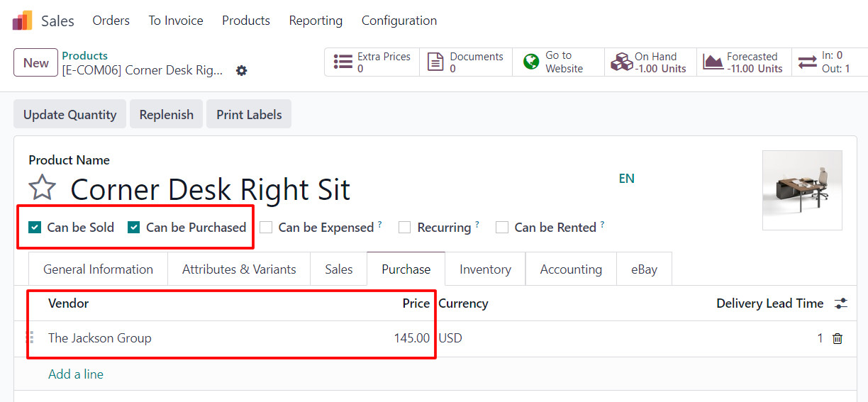Expand the Reporting menu
Screen dimensions: 868x402
tap(316, 21)
